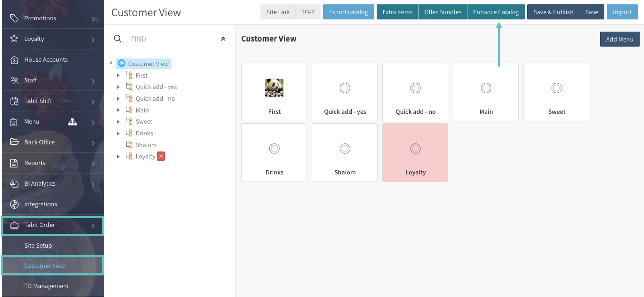The image size is (644, 297).
Task: Click the folder icon next to Shalom
Action: (x=129, y=145)
